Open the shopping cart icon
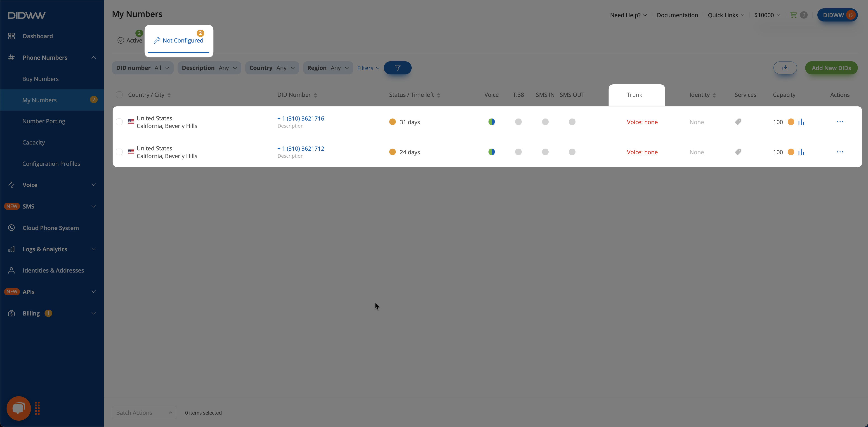Viewport: 868px width, 427px height. tap(794, 15)
